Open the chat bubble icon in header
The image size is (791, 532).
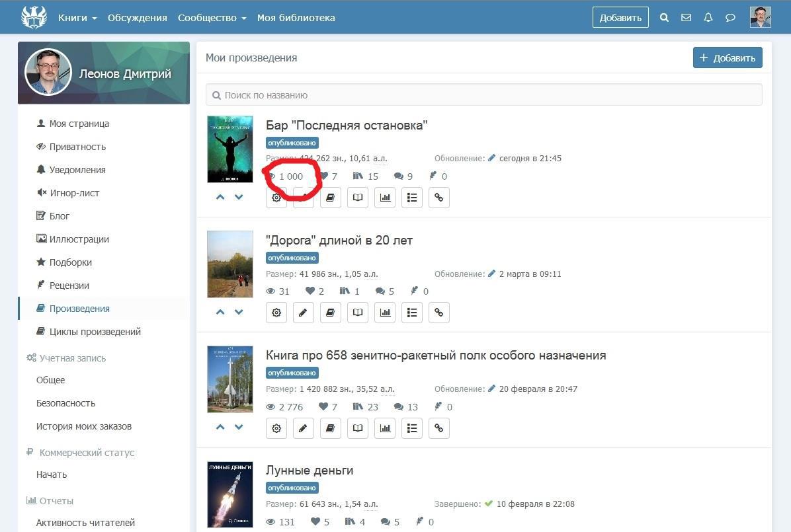[730, 18]
